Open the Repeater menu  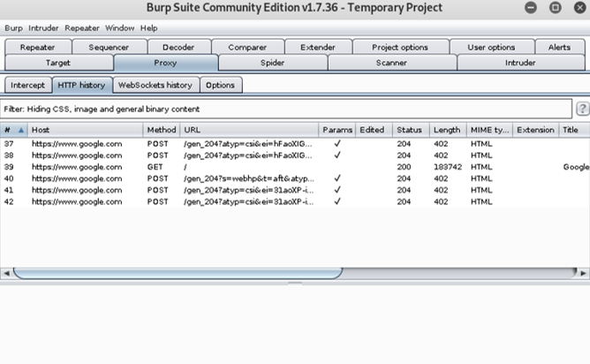(x=81, y=28)
